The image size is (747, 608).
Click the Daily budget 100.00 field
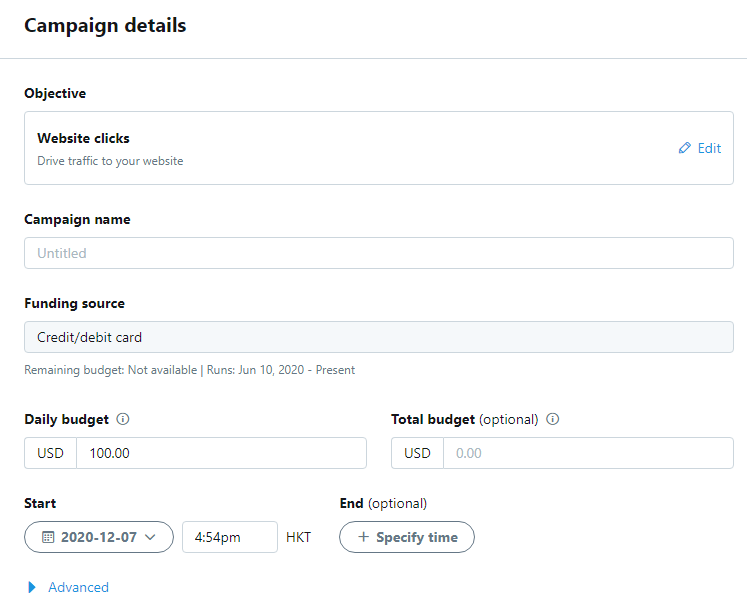pos(220,453)
